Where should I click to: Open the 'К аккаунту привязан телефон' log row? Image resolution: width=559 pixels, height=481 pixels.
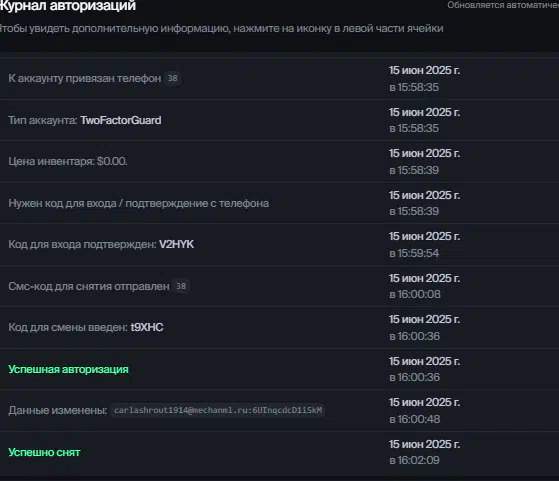click(x=280, y=78)
